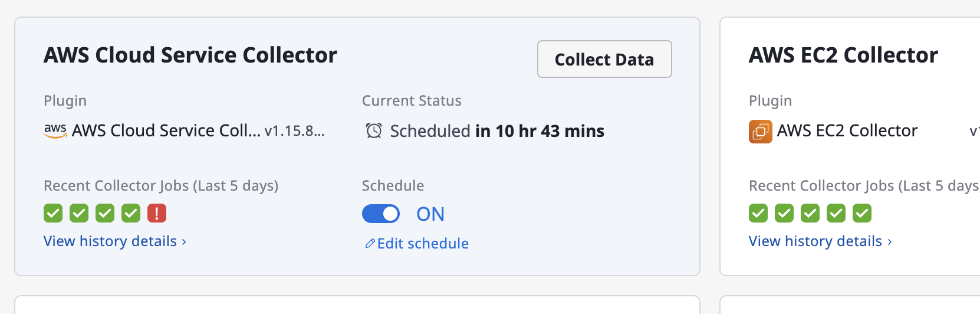Image resolution: width=980 pixels, height=314 pixels.
Task: Click first green job icon in EC2 Collector
Action: (x=758, y=213)
